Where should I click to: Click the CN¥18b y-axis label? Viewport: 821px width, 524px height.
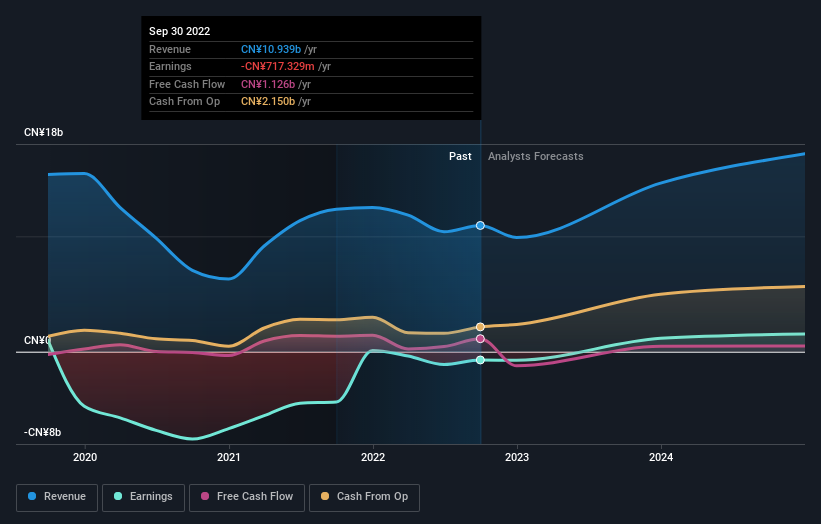(x=43, y=133)
